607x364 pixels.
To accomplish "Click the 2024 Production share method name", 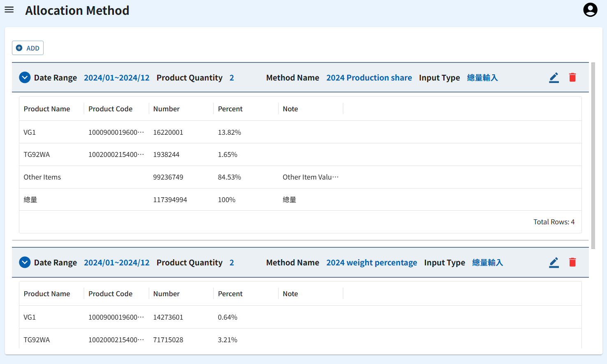I will (x=369, y=78).
